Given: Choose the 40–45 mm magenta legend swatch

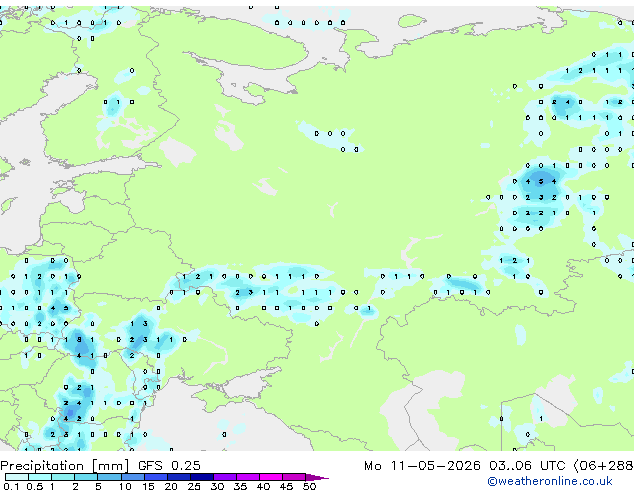Looking at the screenshot, I should (x=271, y=477).
